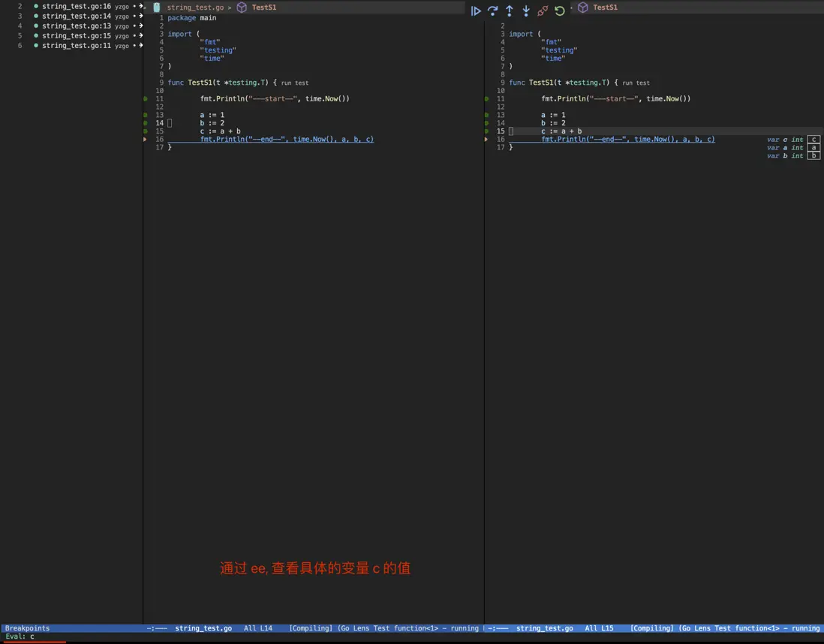Toggle breakpoint dot on line 11 in right pane
824x644 pixels.
pos(486,99)
